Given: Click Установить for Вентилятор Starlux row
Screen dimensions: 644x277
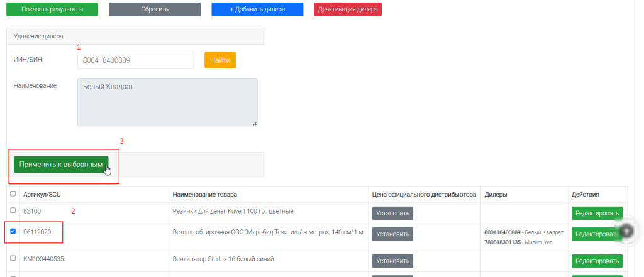Looking at the screenshot, I should [x=392, y=261].
